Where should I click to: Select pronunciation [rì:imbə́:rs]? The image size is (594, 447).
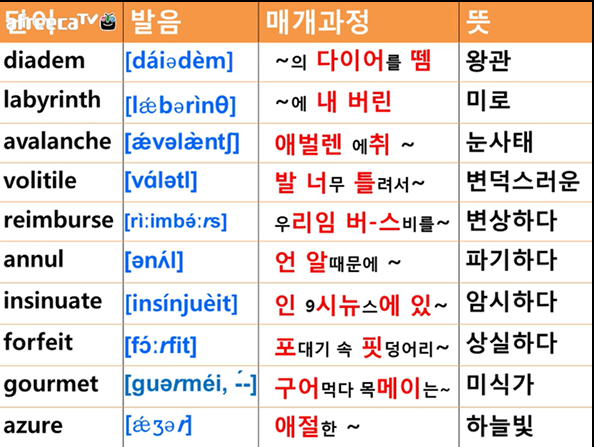(x=176, y=221)
